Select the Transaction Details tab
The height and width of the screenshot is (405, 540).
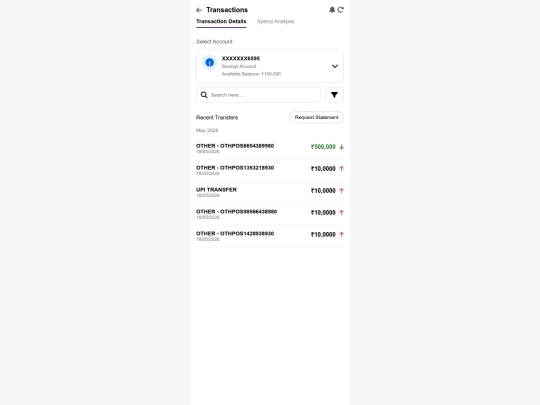point(221,21)
